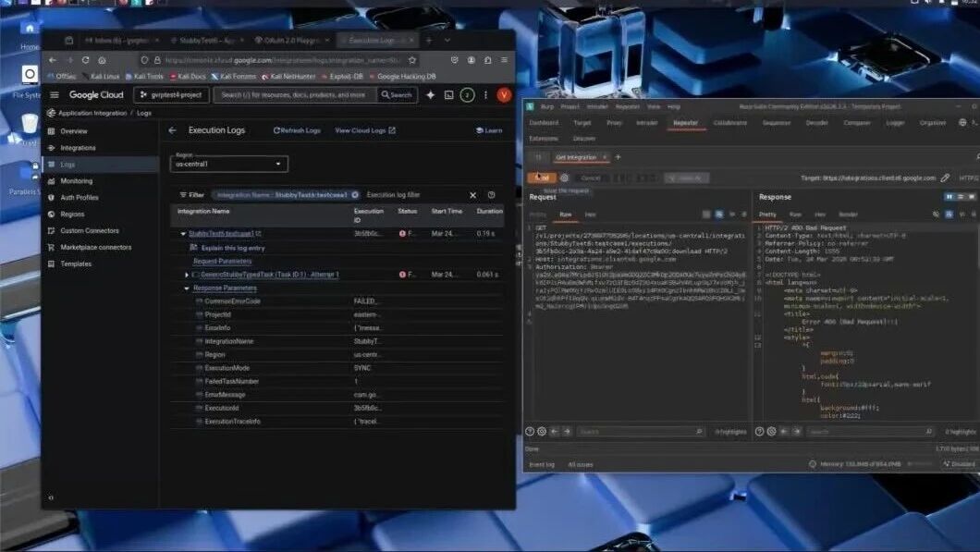Screen dimensions: 980x552
Task: Click Google Cloud search input field
Action: [294, 95]
